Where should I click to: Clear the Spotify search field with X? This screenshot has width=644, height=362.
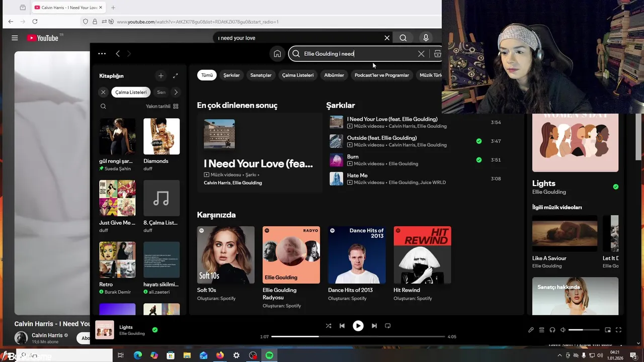pos(421,54)
